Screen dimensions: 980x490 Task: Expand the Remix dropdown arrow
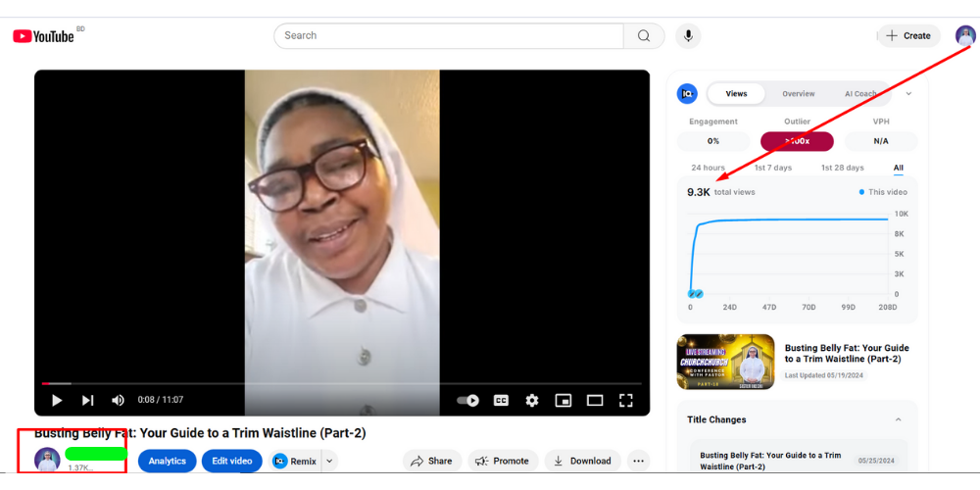[x=329, y=461]
